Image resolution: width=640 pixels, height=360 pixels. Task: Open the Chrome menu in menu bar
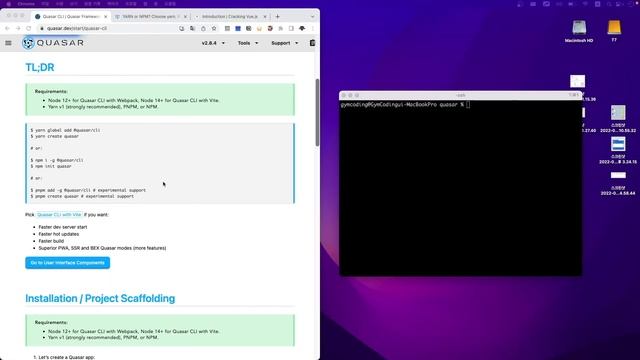(26, 4)
